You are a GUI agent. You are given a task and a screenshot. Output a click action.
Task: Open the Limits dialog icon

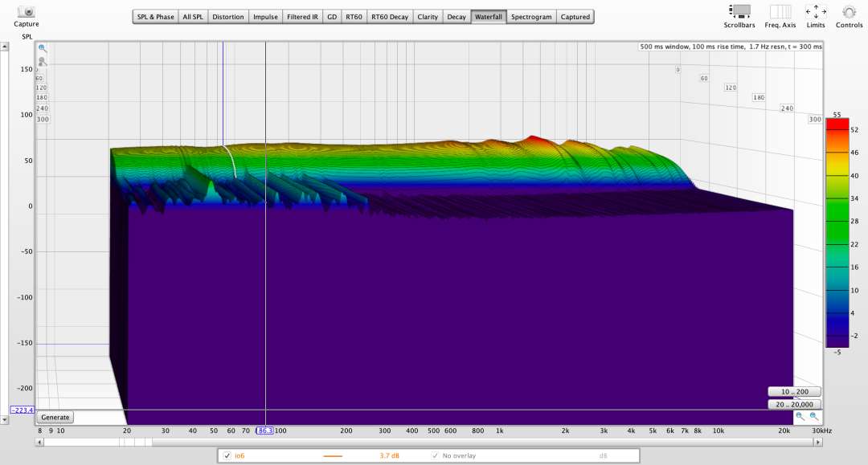coord(816,11)
